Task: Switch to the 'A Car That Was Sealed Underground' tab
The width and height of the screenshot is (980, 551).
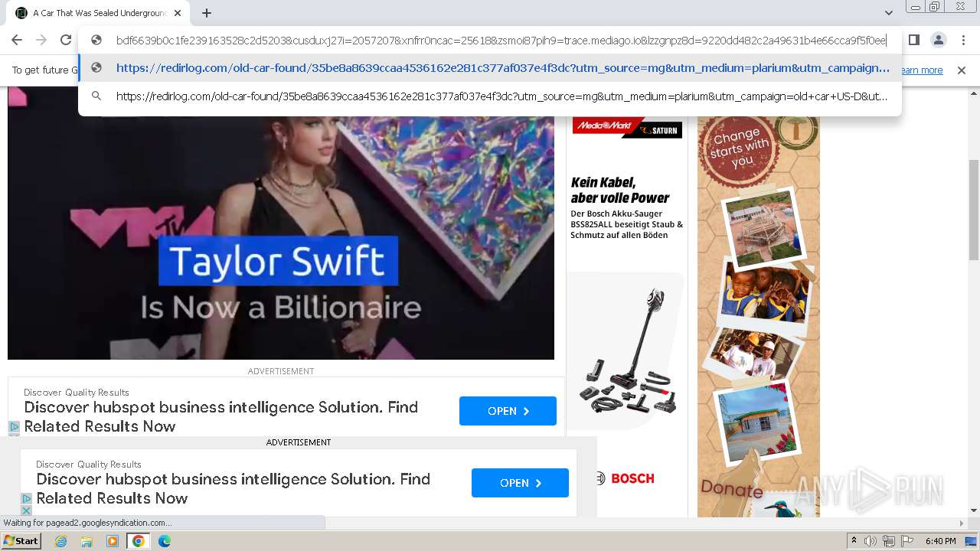Action: tap(100, 13)
